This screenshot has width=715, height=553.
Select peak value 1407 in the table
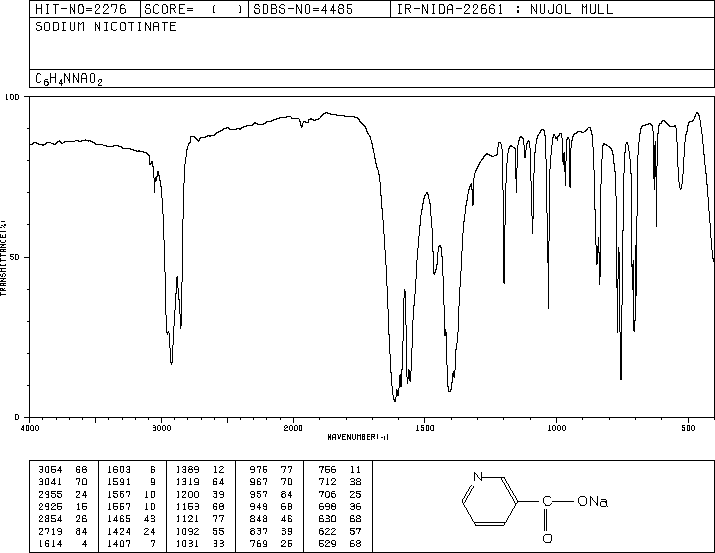[119, 543]
